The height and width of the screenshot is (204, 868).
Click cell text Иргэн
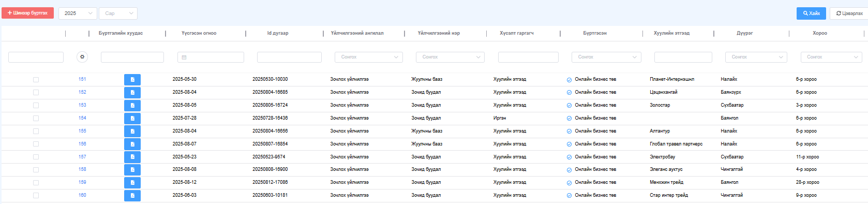(500, 118)
